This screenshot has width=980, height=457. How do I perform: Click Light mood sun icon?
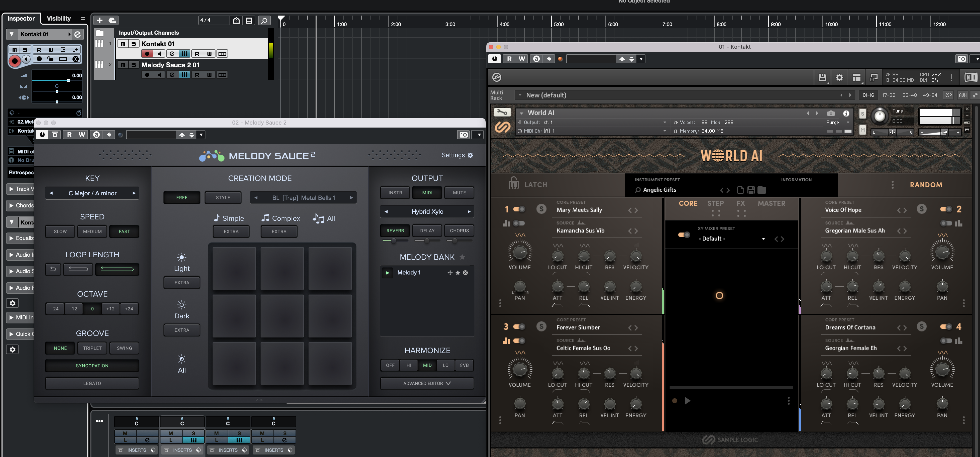tap(182, 257)
